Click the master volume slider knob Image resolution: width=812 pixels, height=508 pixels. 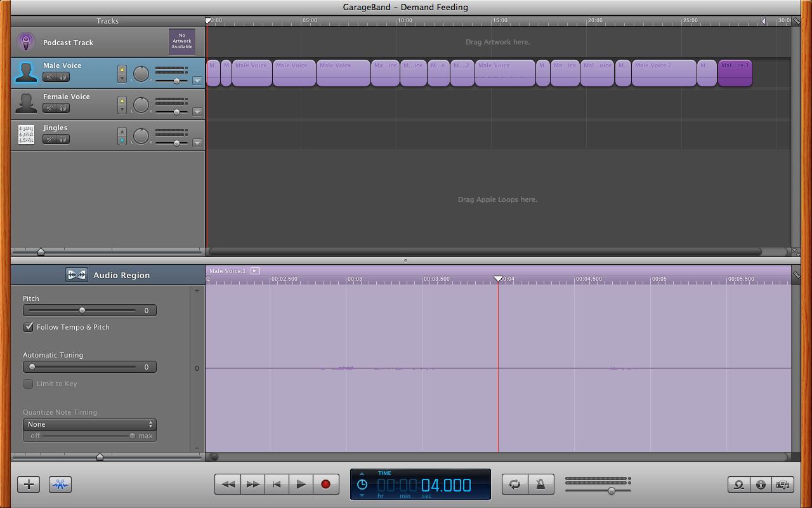pyautogui.click(x=611, y=491)
